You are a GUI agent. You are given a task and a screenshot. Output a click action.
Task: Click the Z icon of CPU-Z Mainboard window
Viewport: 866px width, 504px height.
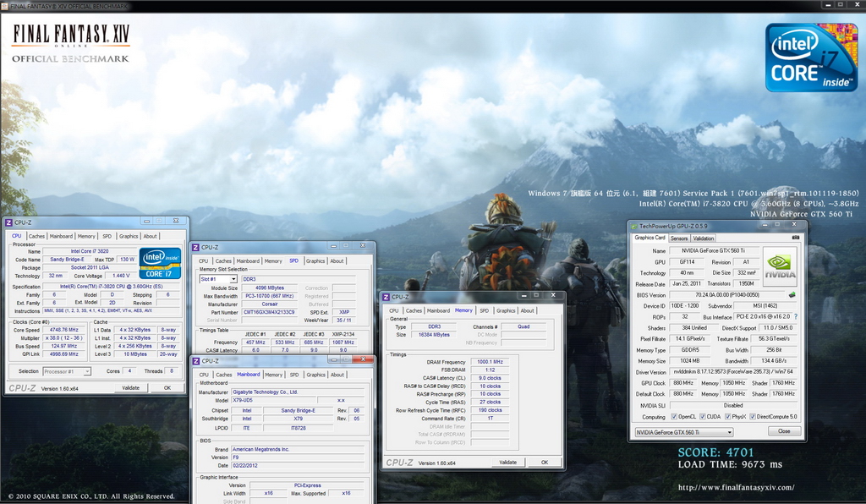coord(195,361)
